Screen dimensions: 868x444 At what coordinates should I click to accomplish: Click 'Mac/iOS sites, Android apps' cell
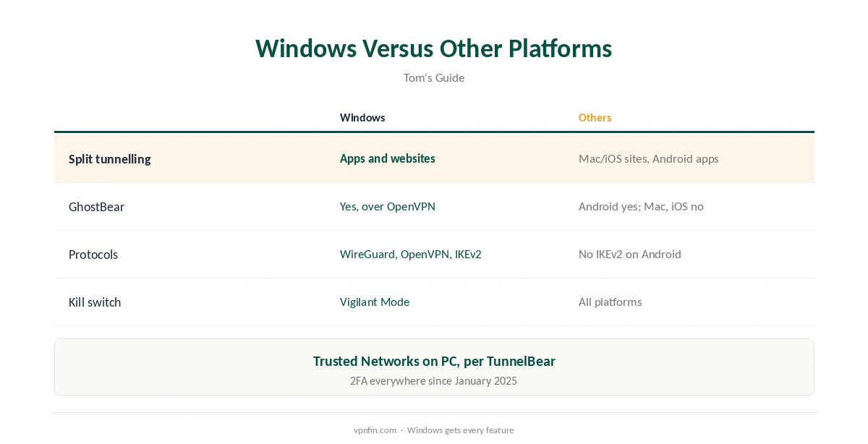coord(649,158)
